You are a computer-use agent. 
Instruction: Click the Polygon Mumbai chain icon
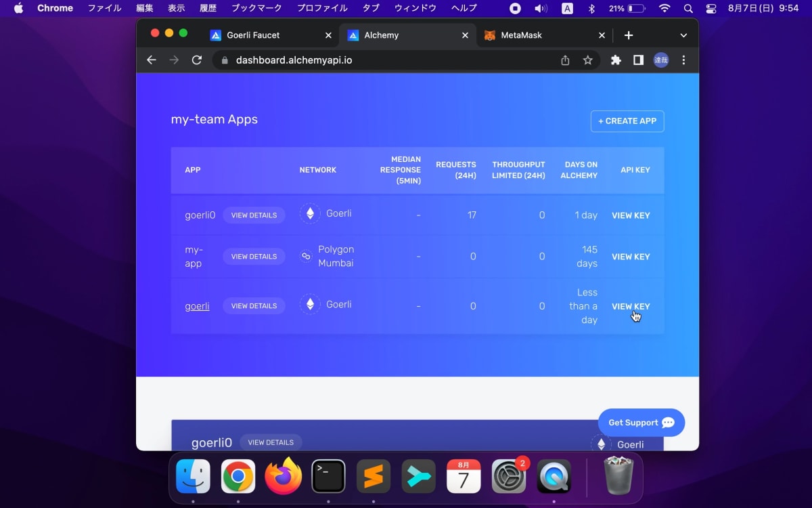(x=306, y=257)
